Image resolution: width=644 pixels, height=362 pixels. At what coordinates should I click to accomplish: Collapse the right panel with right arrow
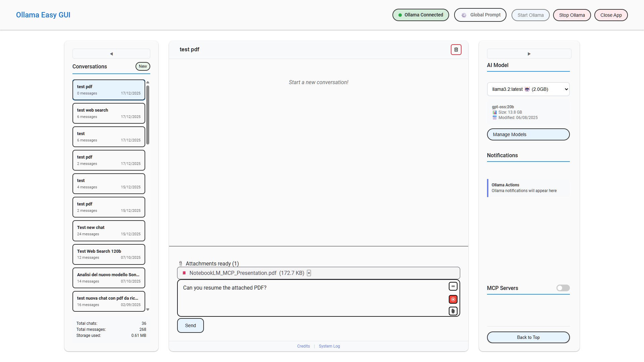tap(529, 54)
